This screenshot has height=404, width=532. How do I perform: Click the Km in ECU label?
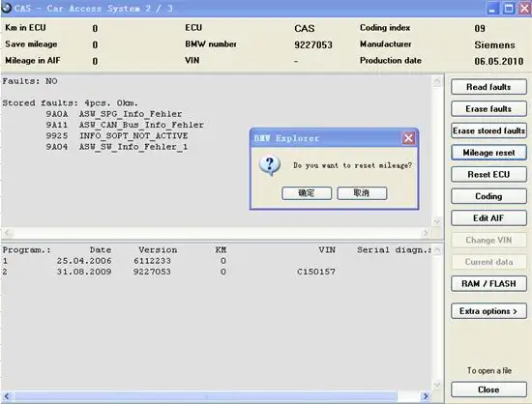pos(25,28)
